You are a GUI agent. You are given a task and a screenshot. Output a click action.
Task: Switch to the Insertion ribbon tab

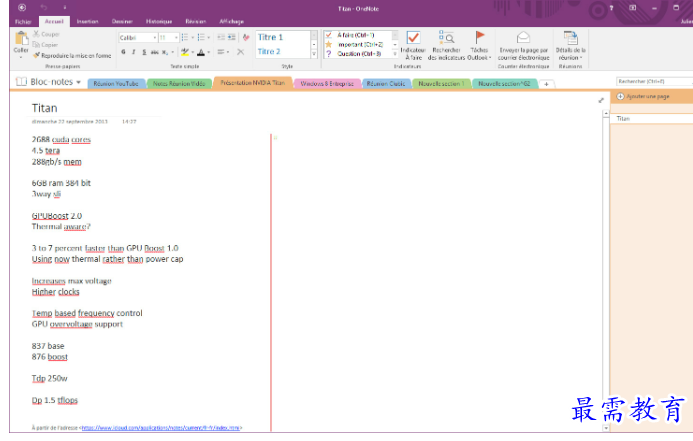coord(88,21)
